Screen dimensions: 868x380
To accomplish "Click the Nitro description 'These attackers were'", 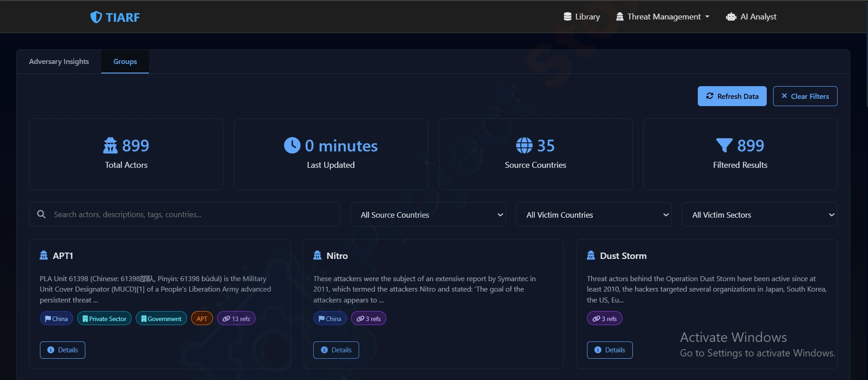I will pyautogui.click(x=424, y=289).
